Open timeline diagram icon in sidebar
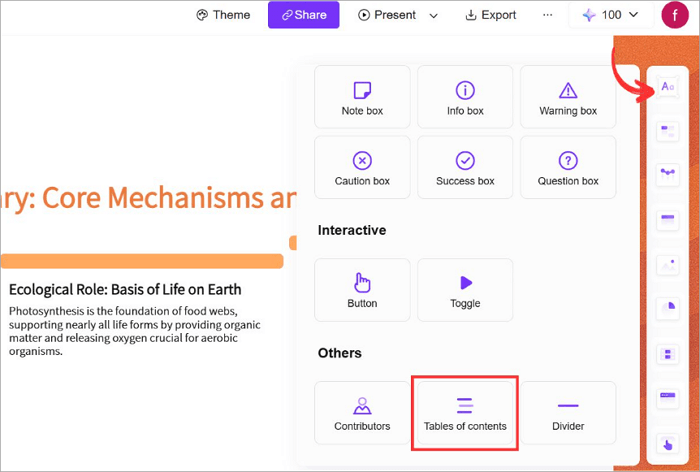This screenshot has height=472, width=700. coord(667,175)
